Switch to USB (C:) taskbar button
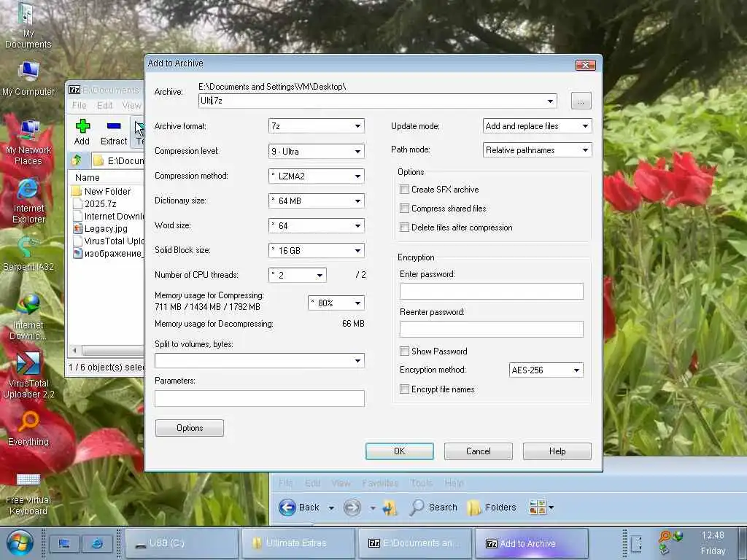 click(182, 543)
